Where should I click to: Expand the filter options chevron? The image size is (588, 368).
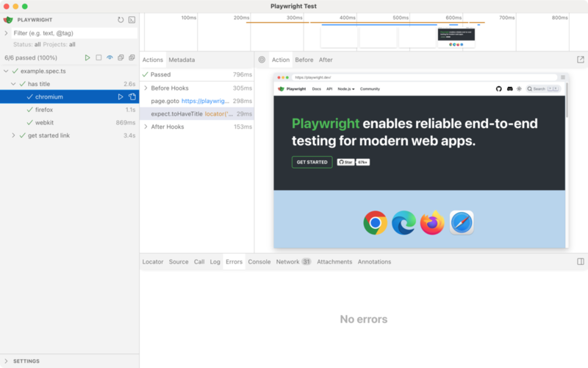point(6,33)
